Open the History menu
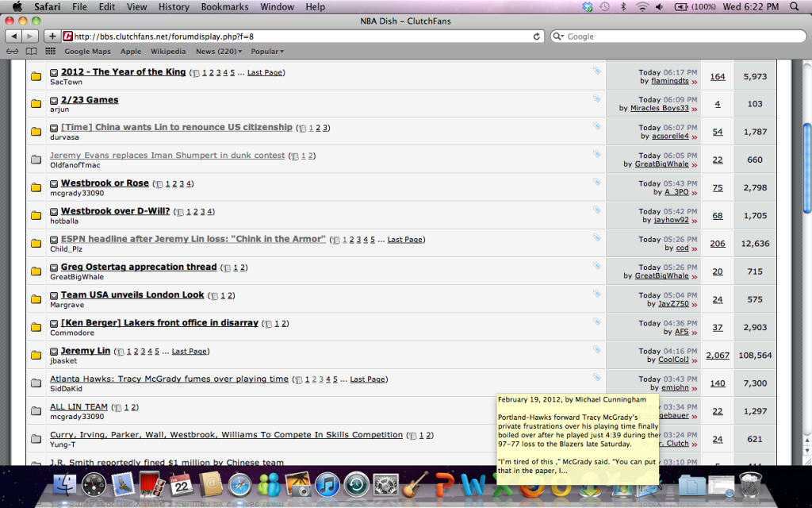Image resolution: width=812 pixels, height=508 pixels. [174, 6]
